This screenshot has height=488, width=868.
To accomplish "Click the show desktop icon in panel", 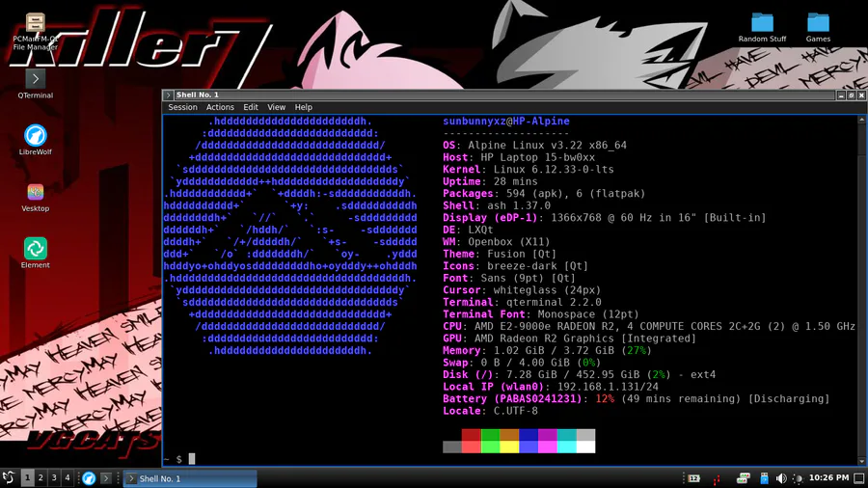I will pyautogui.click(x=858, y=478).
